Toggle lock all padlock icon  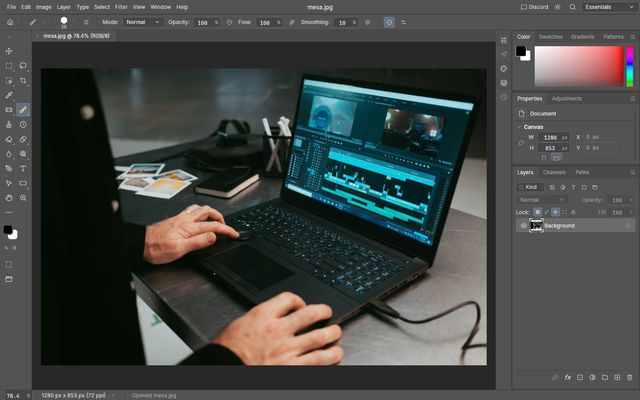[x=573, y=212]
